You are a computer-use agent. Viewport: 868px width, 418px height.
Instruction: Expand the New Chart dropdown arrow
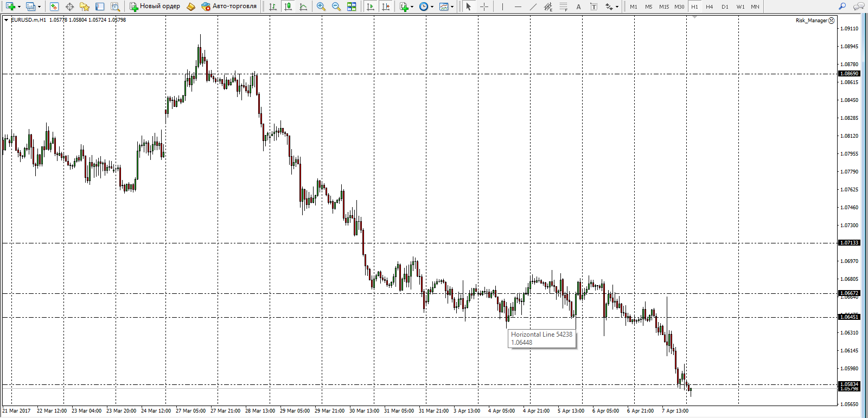[19, 7]
